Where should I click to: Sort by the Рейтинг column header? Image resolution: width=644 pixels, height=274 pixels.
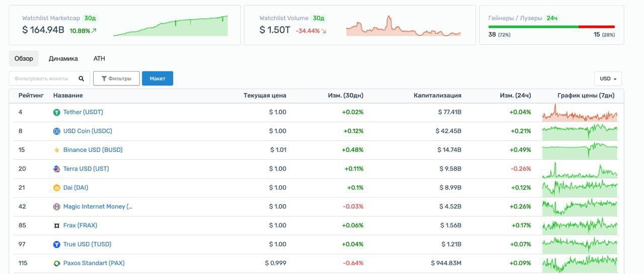click(31, 96)
